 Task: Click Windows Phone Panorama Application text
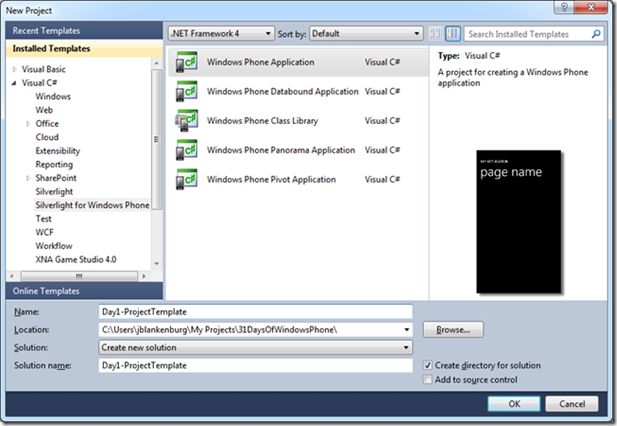pos(281,150)
